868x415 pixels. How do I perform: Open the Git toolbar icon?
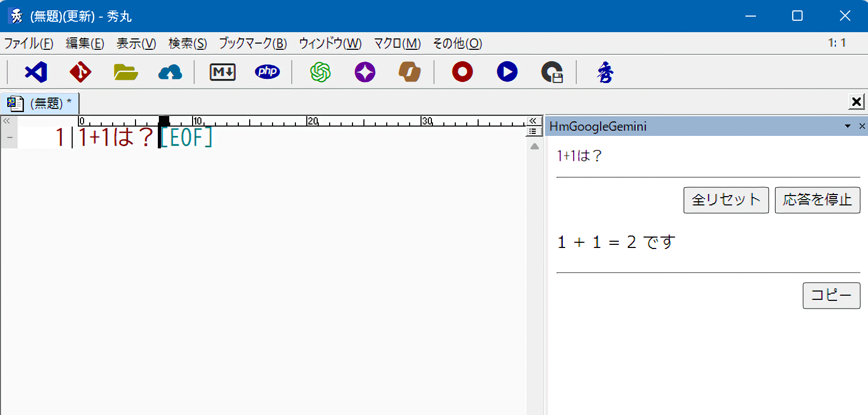click(80, 72)
